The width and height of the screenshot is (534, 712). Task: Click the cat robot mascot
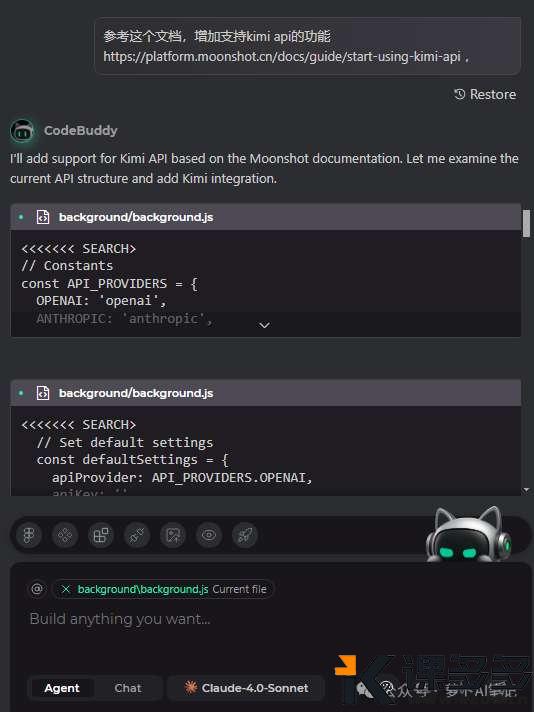point(469,534)
